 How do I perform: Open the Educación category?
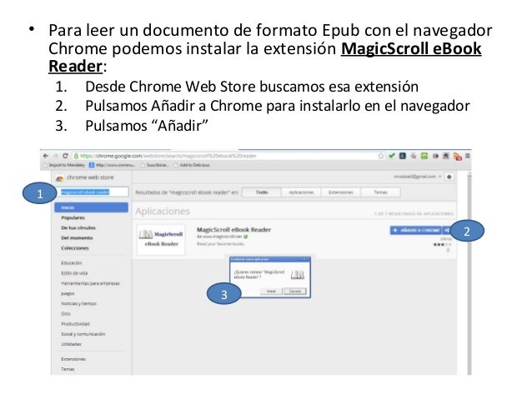[x=71, y=263]
